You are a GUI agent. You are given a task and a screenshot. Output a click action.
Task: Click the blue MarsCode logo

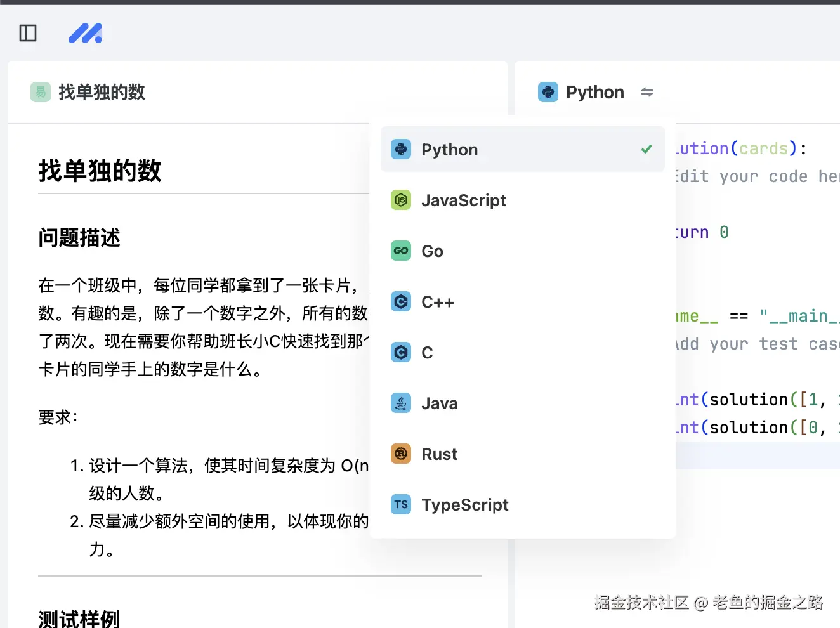(x=85, y=33)
